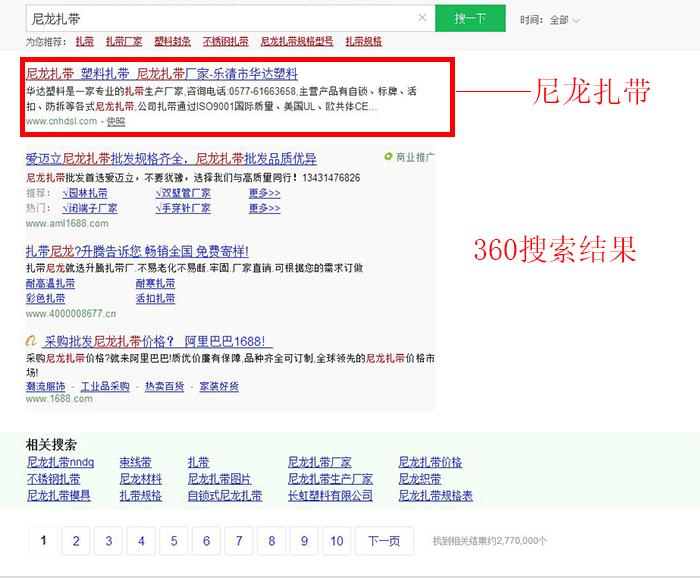Open the 手穿针厂家 sublink

point(183,208)
